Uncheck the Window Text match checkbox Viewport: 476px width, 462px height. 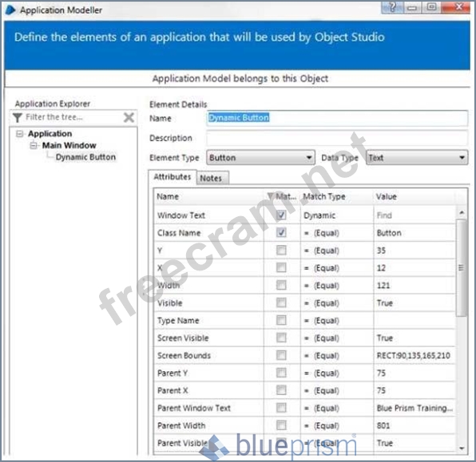(x=281, y=215)
